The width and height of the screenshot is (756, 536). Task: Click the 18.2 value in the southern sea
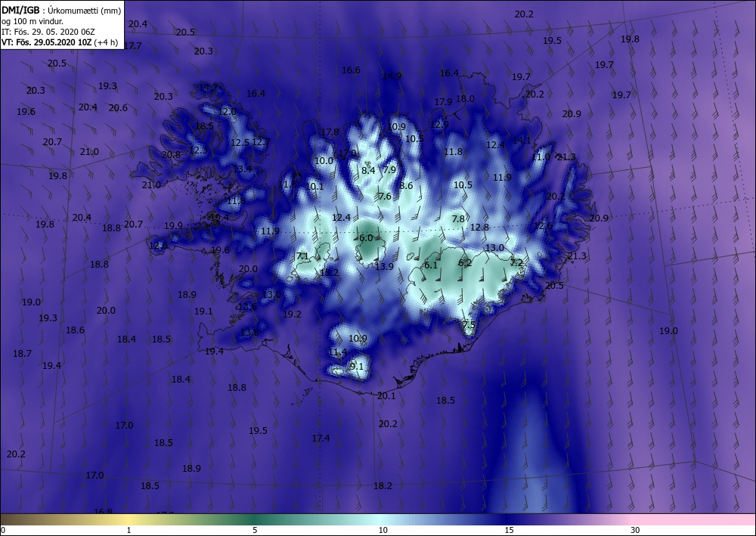click(x=383, y=485)
